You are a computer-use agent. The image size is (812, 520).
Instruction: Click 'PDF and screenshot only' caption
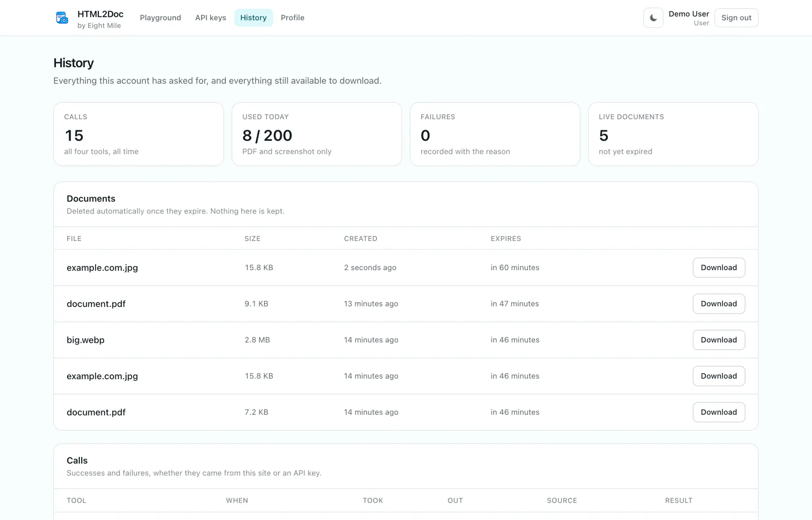[x=287, y=151]
